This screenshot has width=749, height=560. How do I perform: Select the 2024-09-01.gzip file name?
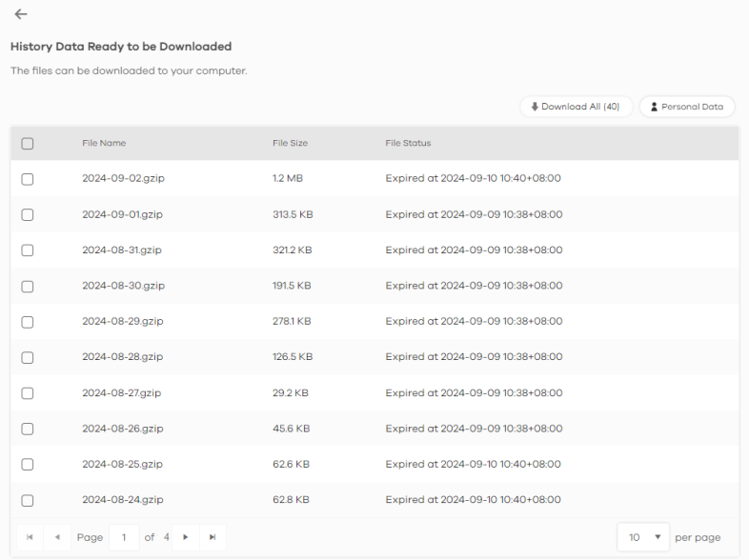point(122,214)
